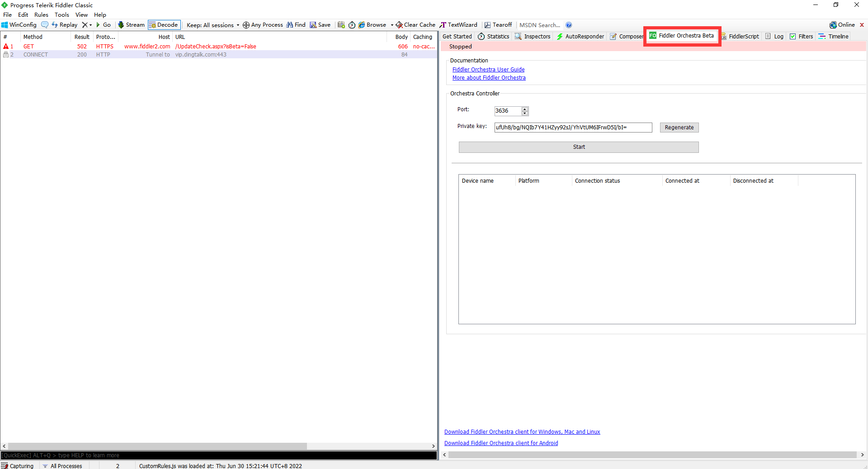The image size is (868, 469).
Task: Switch to the Inspectors tab
Action: point(533,36)
